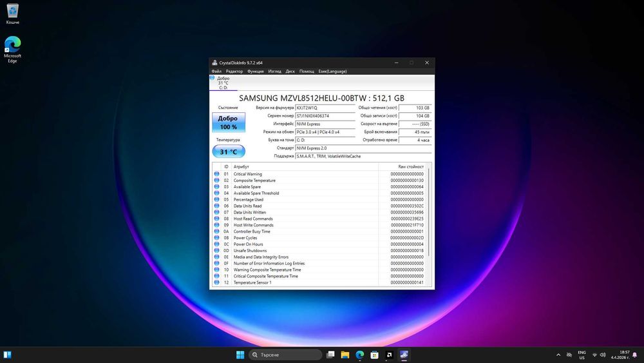644x363 pixels.
Task: Open the Изглед menu
Action: [275, 71]
